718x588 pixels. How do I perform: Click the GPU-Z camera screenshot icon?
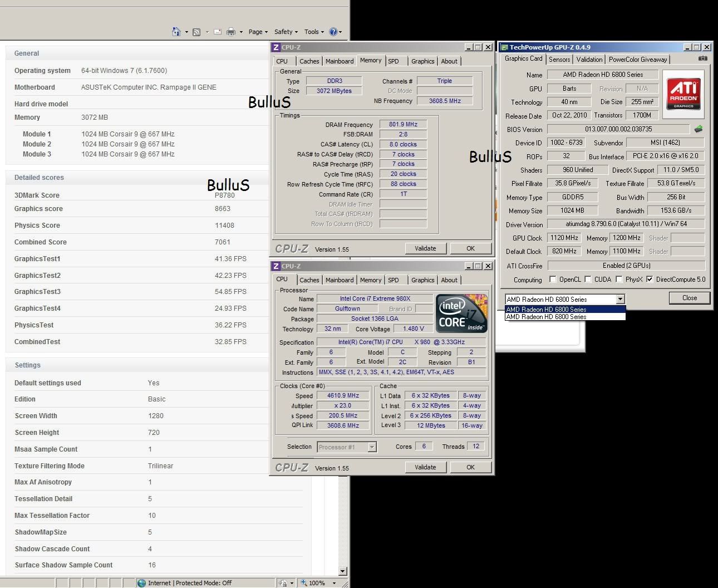coord(703,58)
